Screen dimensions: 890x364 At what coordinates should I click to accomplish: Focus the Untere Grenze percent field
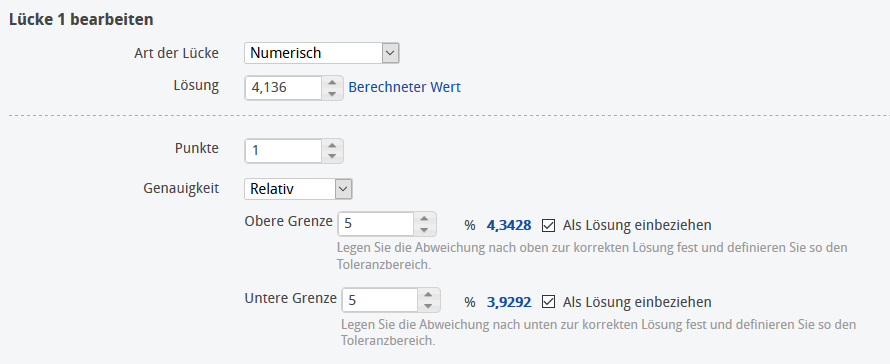point(380,300)
